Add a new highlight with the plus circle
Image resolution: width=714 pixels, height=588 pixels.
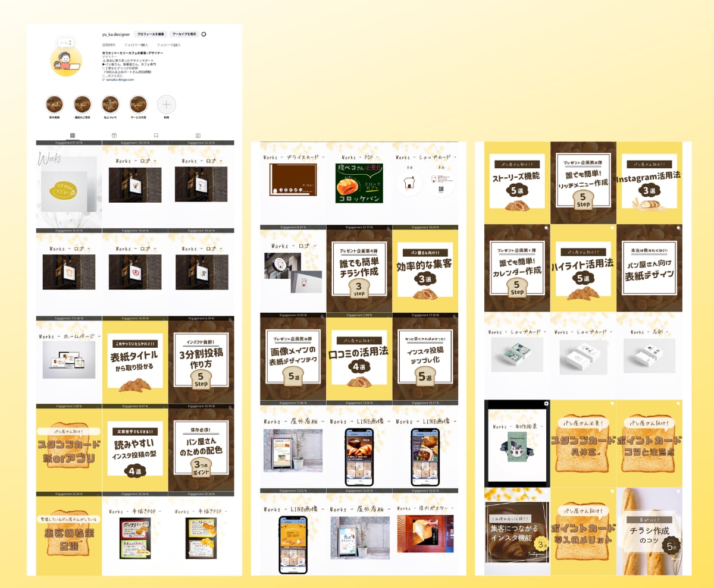point(167,105)
